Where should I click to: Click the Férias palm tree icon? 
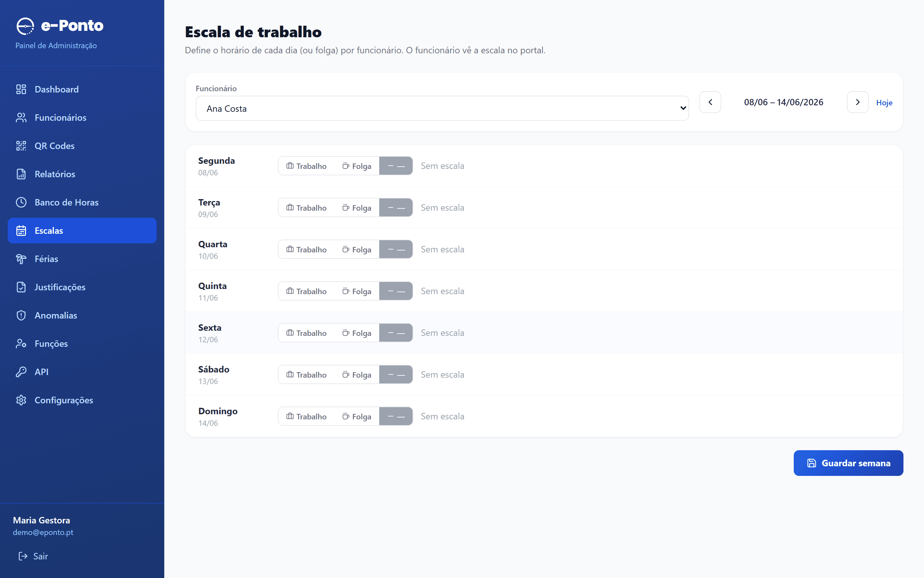(21, 259)
